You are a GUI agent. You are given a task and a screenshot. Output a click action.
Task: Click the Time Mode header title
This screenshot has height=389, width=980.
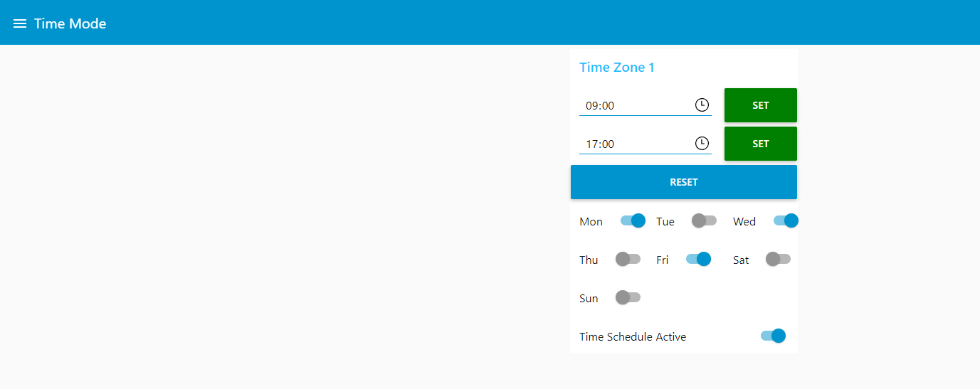pyautogui.click(x=70, y=23)
